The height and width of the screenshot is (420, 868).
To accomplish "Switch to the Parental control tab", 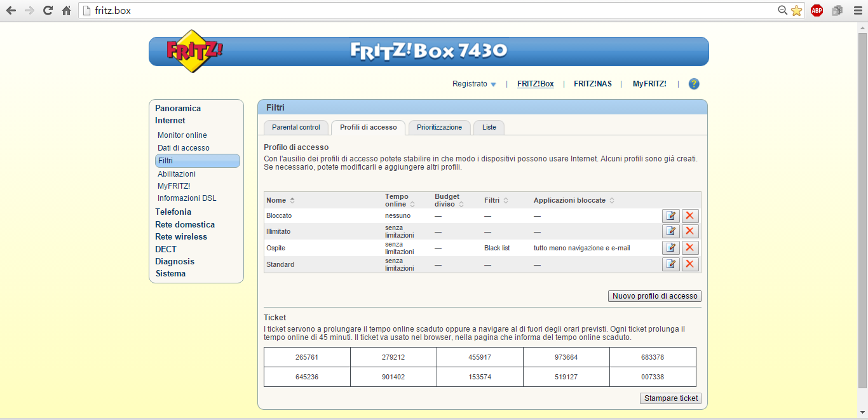I will 296,127.
